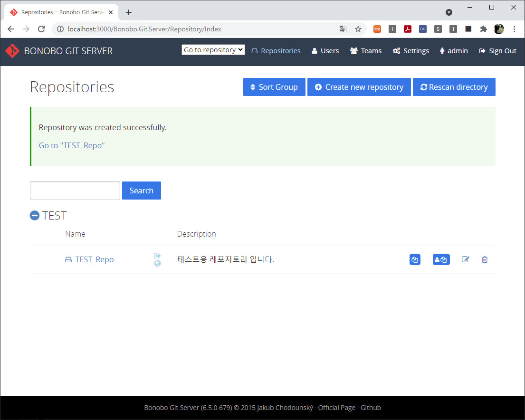Click the BONOBO GIT SERVER title text
The image size is (525, 420).
click(68, 51)
